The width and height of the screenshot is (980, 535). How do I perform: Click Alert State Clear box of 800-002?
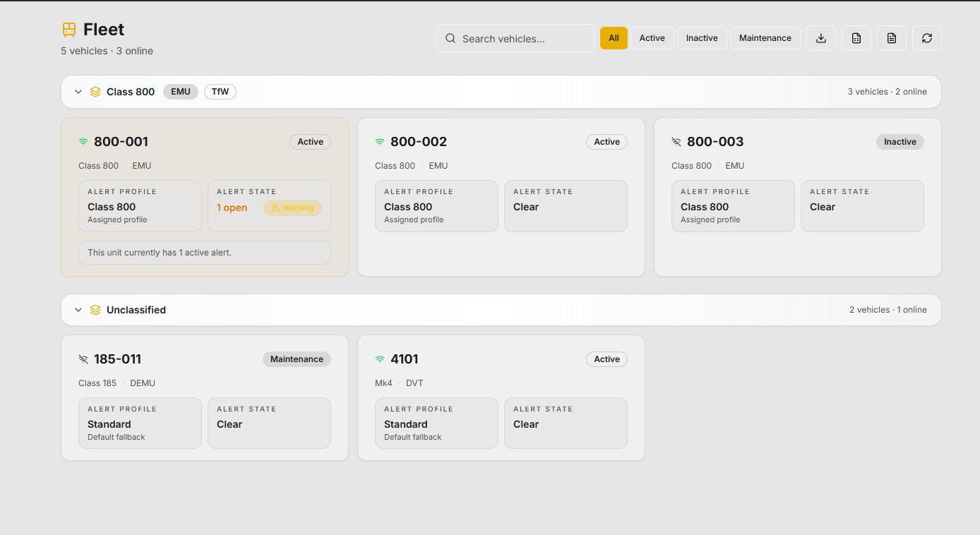(566, 206)
